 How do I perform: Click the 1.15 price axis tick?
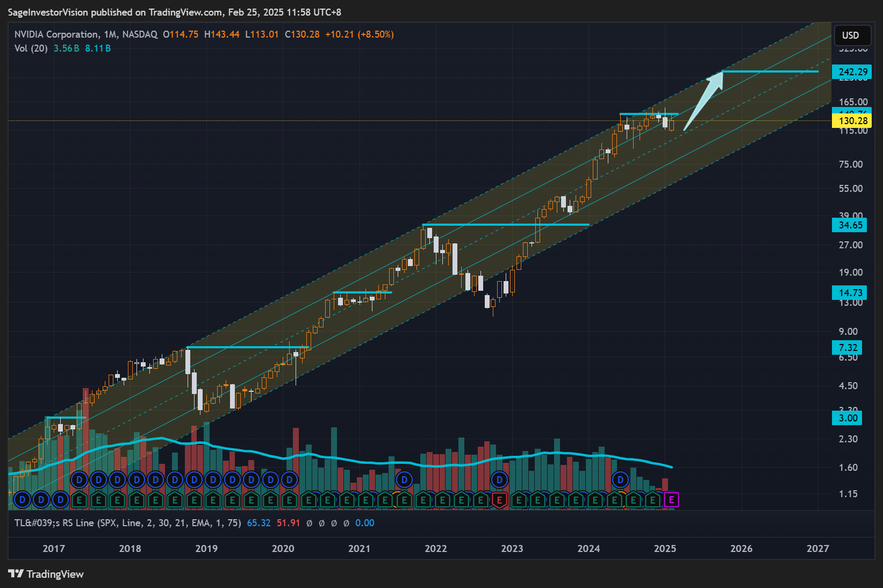pos(849,494)
